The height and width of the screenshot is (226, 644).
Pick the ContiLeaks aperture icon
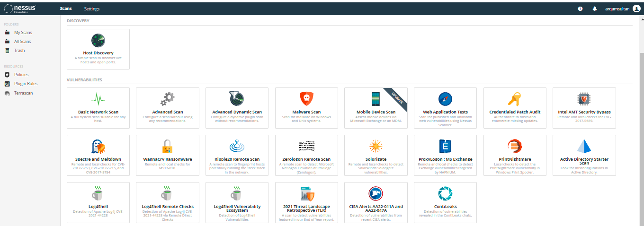(x=445, y=193)
